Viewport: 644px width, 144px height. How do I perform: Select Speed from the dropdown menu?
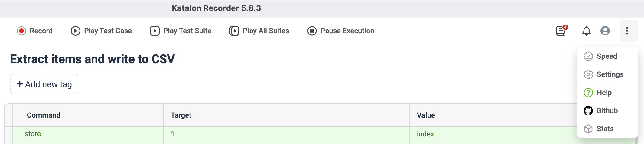[x=607, y=56]
